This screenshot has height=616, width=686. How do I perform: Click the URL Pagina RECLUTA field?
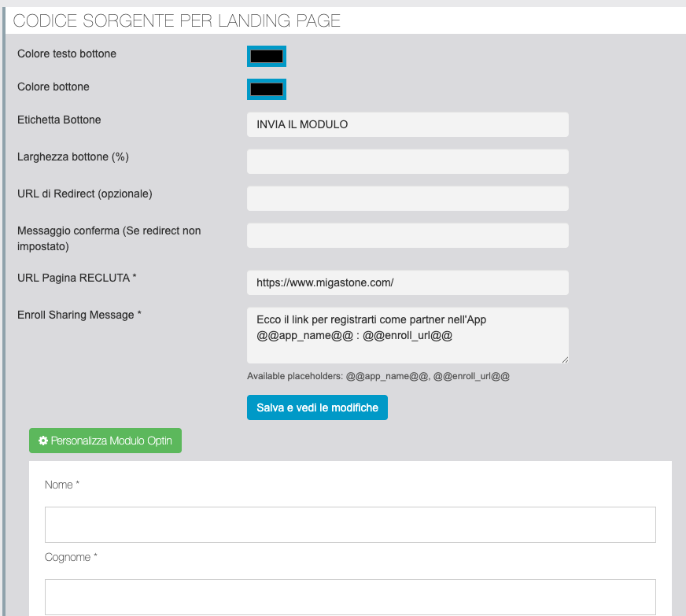[x=408, y=282]
